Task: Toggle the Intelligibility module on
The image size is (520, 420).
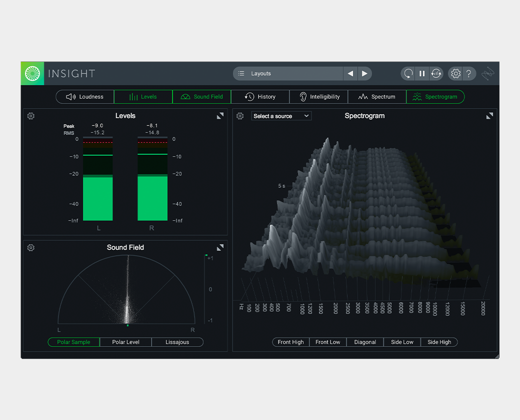Action: tap(318, 96)
